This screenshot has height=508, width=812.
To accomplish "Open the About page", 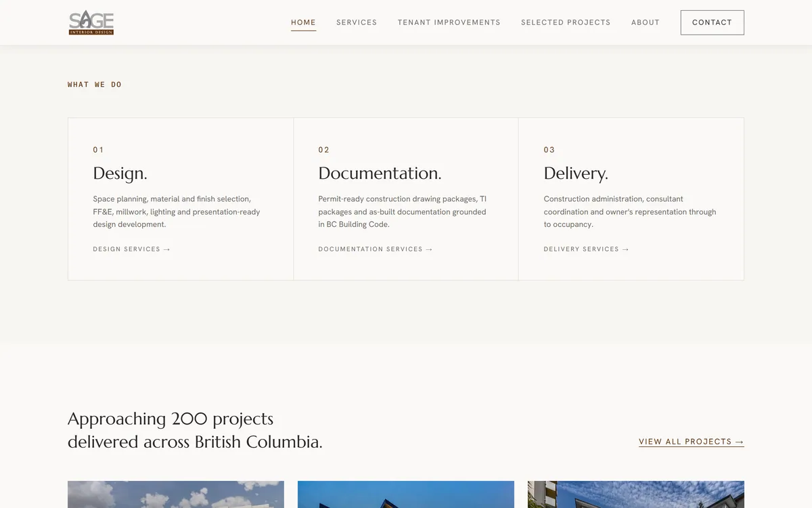I will tap(646, 22).
